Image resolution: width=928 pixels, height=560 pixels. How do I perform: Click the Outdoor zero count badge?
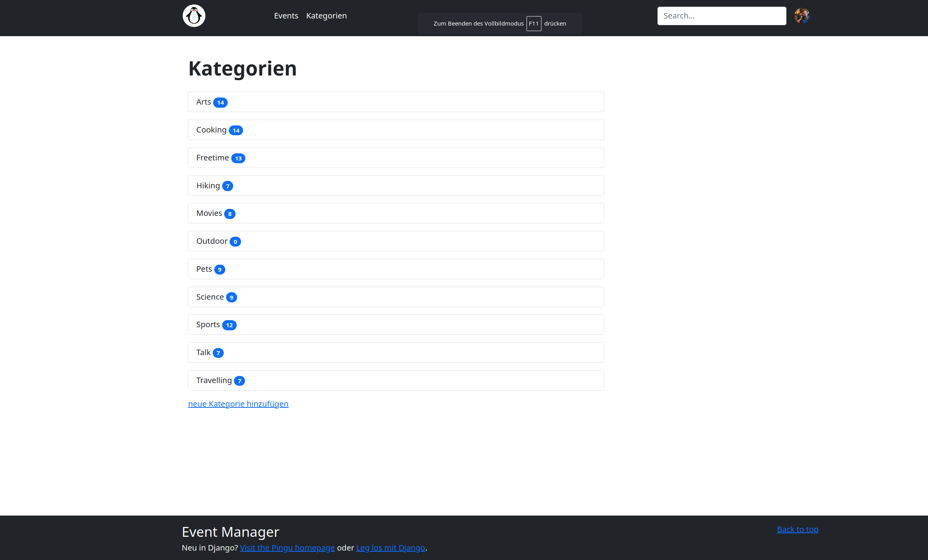(235, 241)
